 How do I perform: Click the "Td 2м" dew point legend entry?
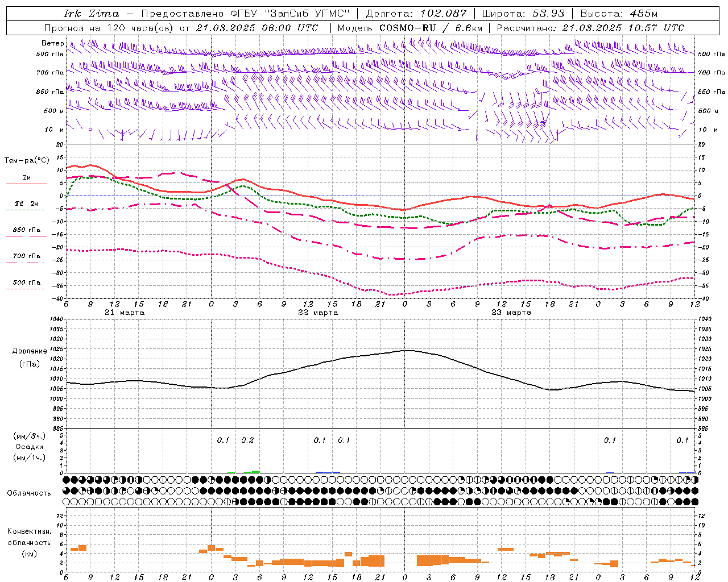point(26,203)
